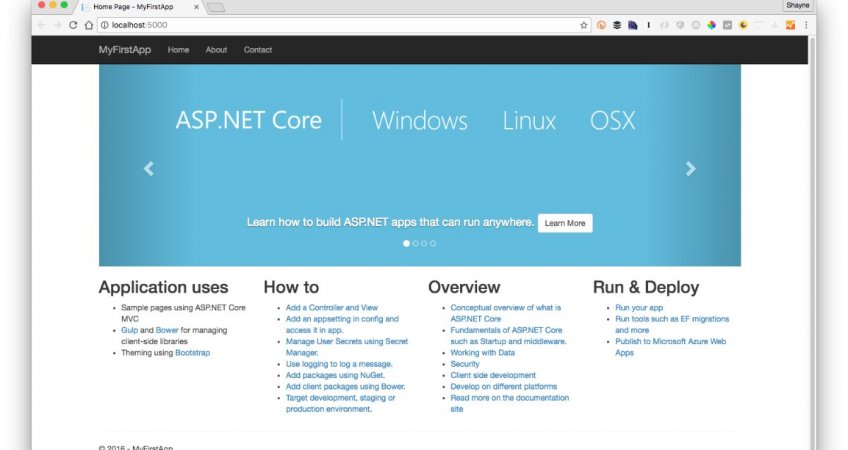Viewport: 848px width, 450px height.
Task: Open the gray square extension icon
Action: pos(727,25)
